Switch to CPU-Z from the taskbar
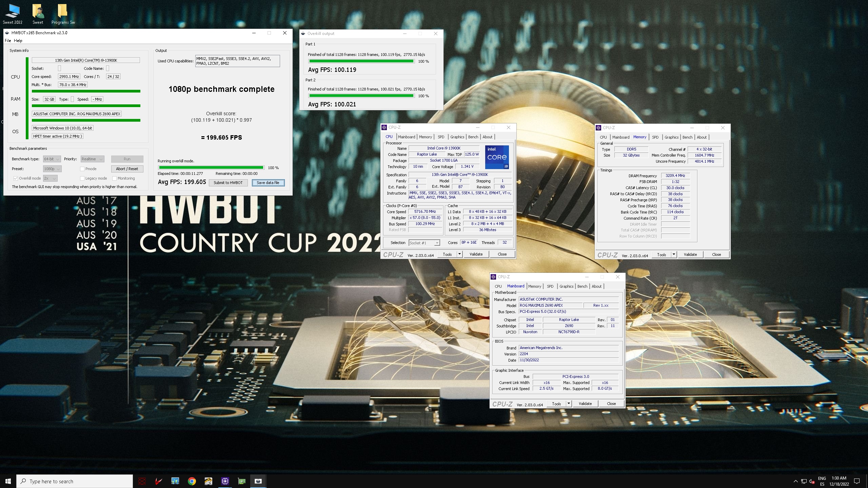Image resolution: width=868 pixels, height=488 pixels. click(x=225, y=481)
